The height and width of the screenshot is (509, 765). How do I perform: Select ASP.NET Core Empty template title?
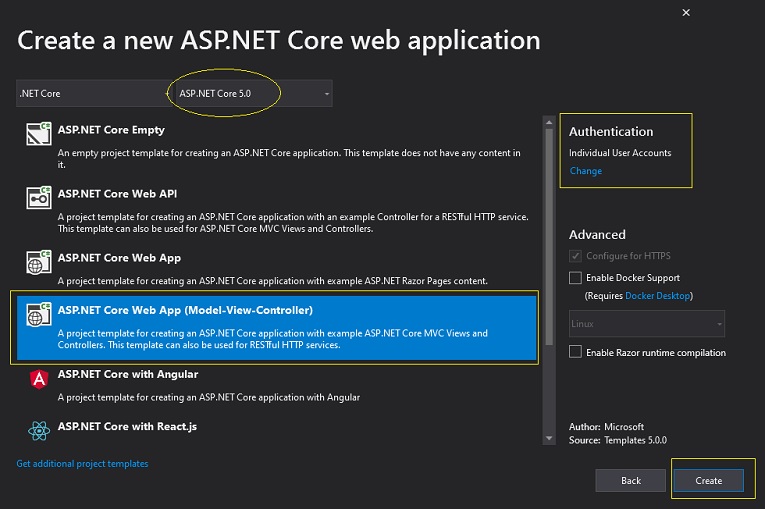[x=111, y=130]
